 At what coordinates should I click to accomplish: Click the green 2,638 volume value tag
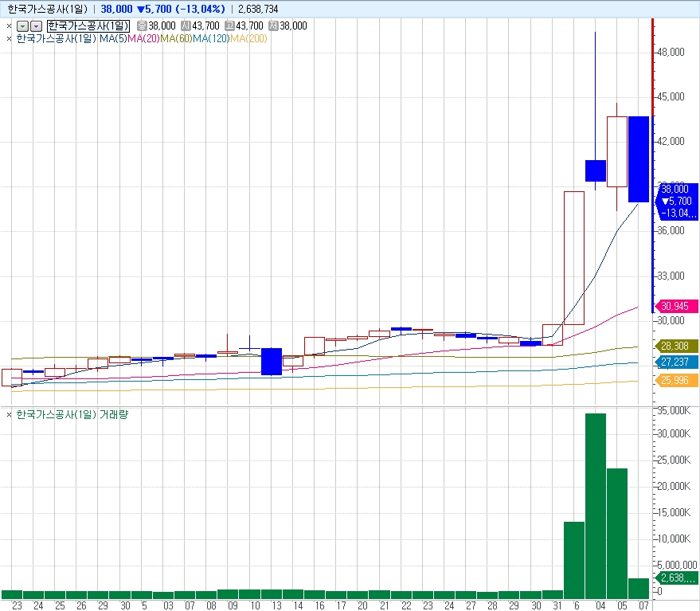(676, 578)
